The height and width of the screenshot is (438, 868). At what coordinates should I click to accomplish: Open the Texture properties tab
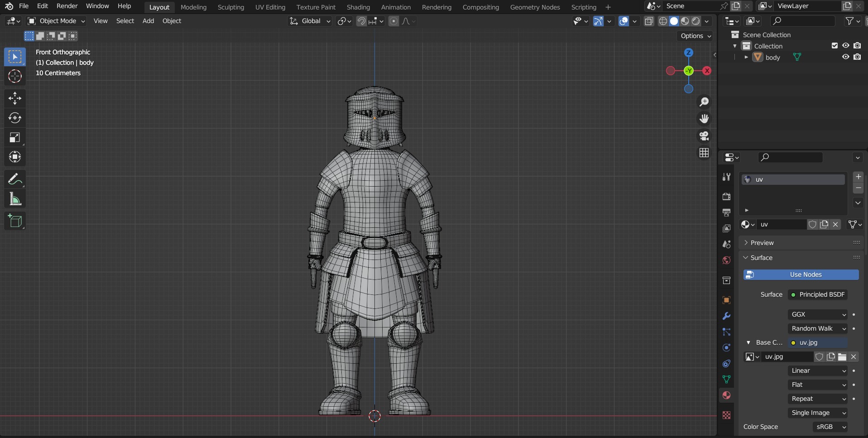click(726, 415)
